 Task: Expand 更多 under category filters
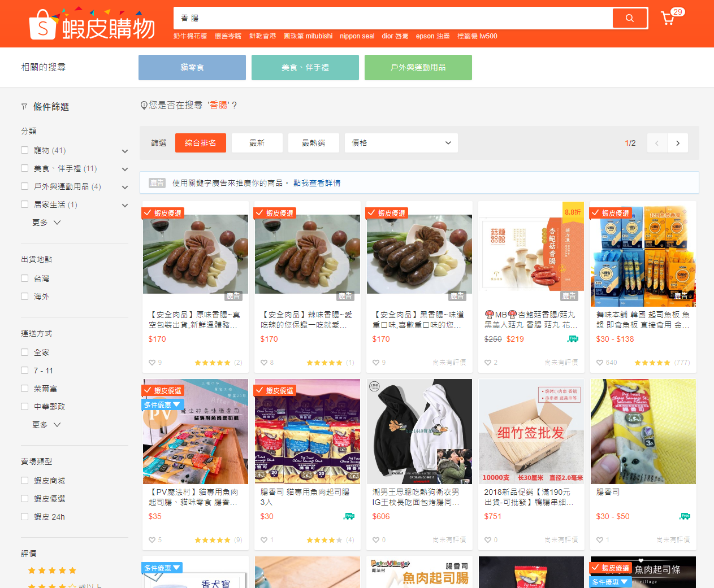coord(46,223)
